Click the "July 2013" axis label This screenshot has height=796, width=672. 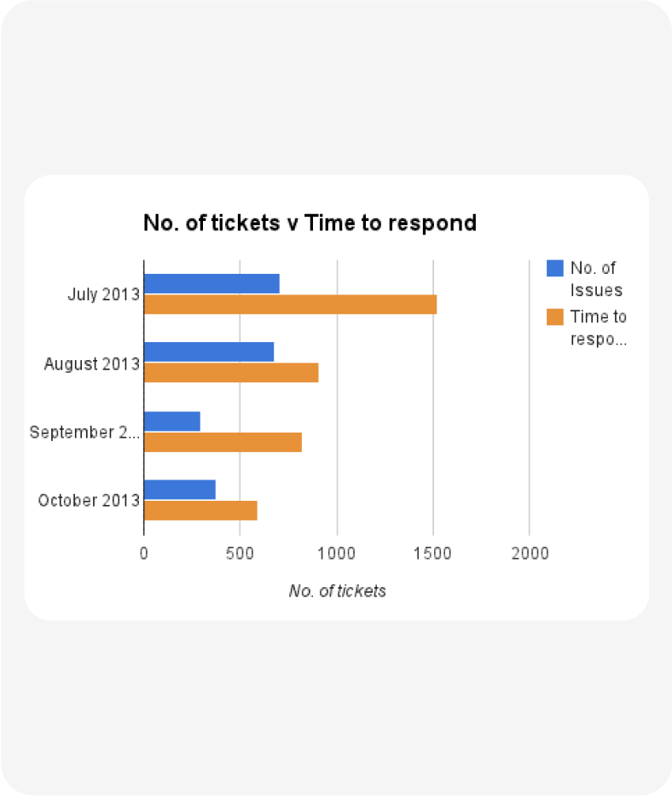point(103,295)
